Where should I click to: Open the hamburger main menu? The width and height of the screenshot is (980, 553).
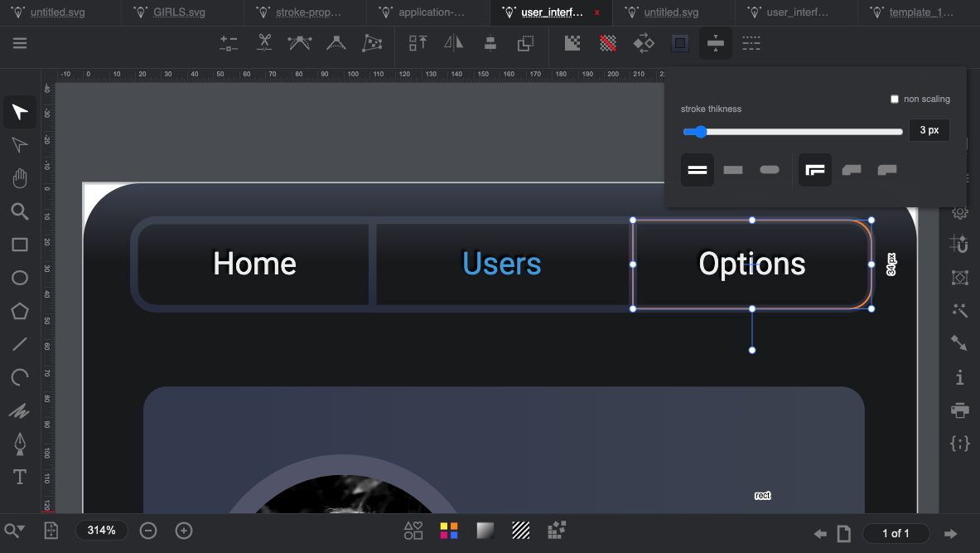[x=20, y=43]
